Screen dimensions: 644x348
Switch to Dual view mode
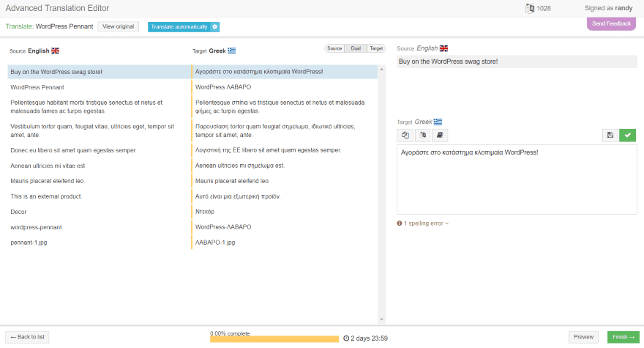pos(355,48)
